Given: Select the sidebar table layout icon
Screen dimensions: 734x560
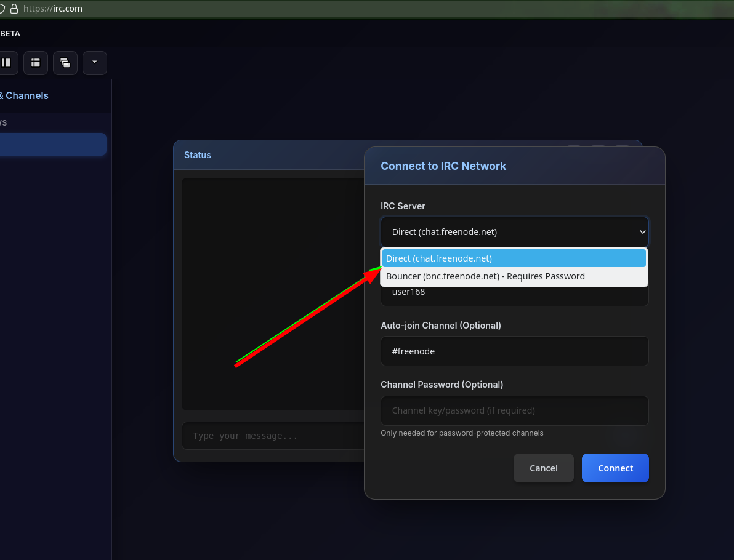Looking at the screenshot, I should (36, 63).
